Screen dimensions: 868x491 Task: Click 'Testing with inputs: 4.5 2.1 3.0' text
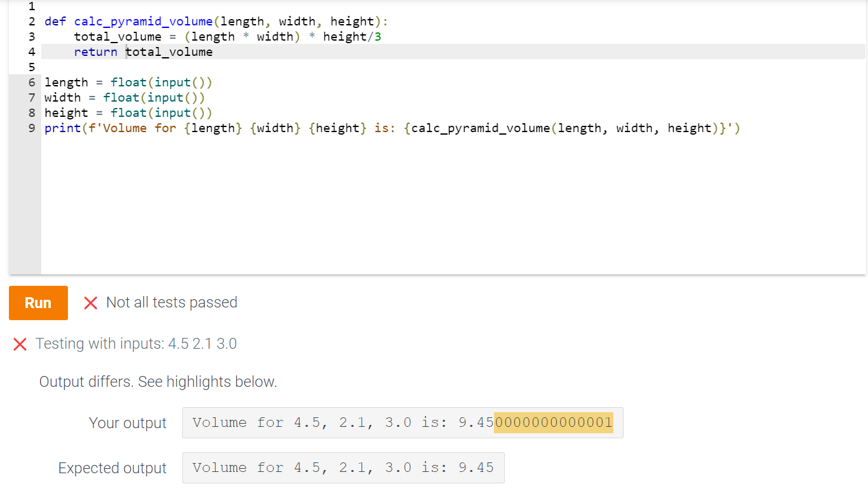coord(137,344)
